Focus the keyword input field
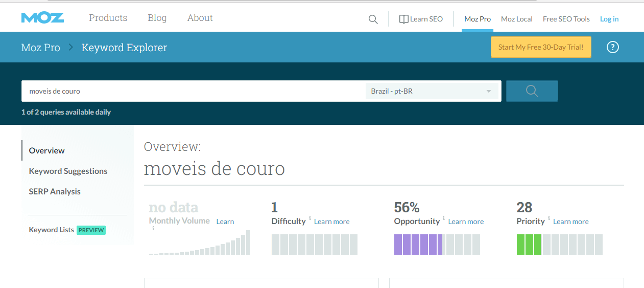Viewport: 644px width, 288px height. pyautogui.click(x=193, y=91)
